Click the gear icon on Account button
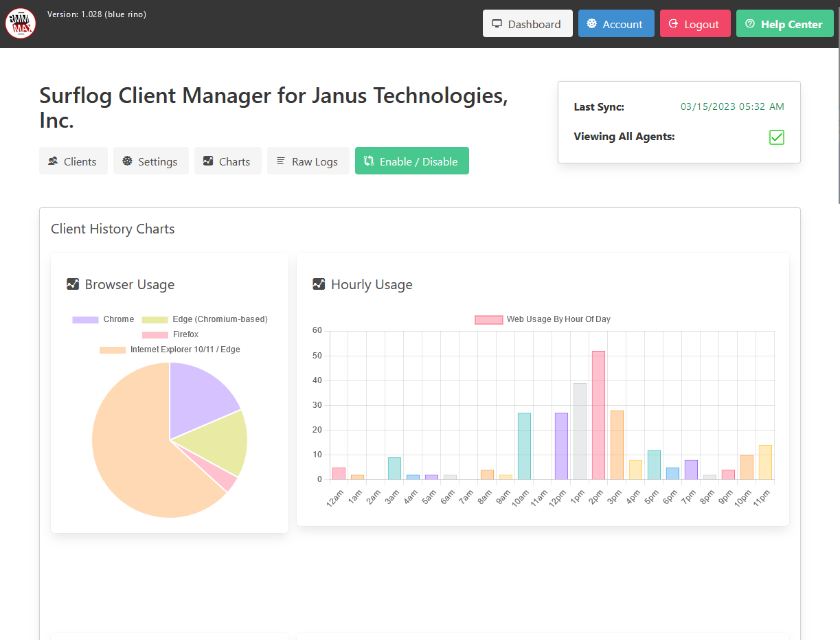Viewport: 840px width, 640px height. click(x=592, y=24)
